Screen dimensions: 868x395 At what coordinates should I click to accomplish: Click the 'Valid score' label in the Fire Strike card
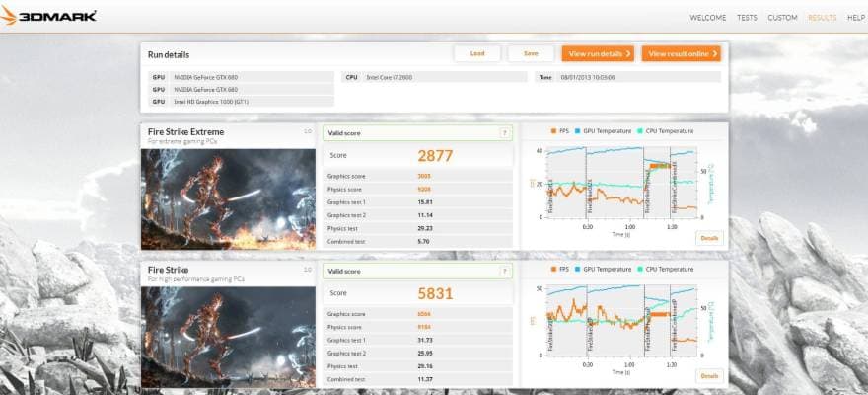[344, 272]
